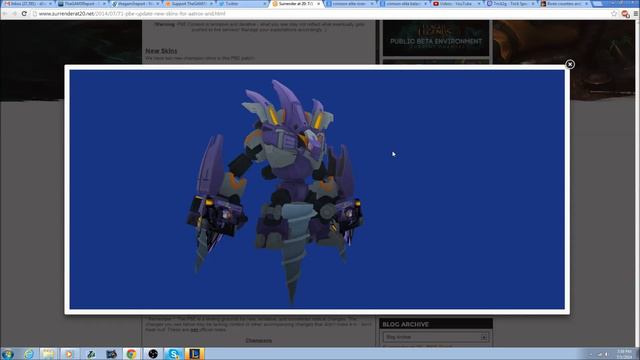Reload the page with the refresh icon
This screenshot has height=360, width=640.
(x=24, y=13)
